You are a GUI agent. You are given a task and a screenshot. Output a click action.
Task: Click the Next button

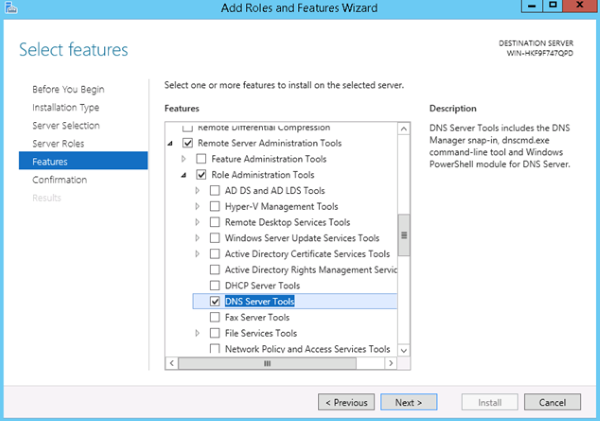point(409,402)
